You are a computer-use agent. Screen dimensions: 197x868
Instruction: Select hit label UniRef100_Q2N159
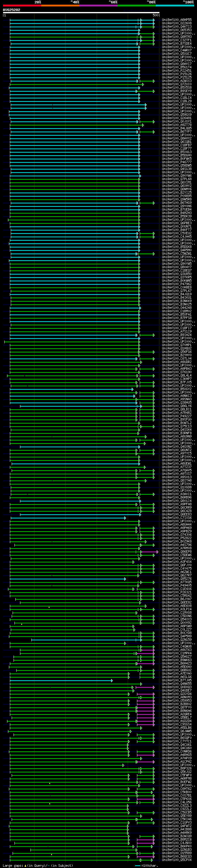(177, 640)
